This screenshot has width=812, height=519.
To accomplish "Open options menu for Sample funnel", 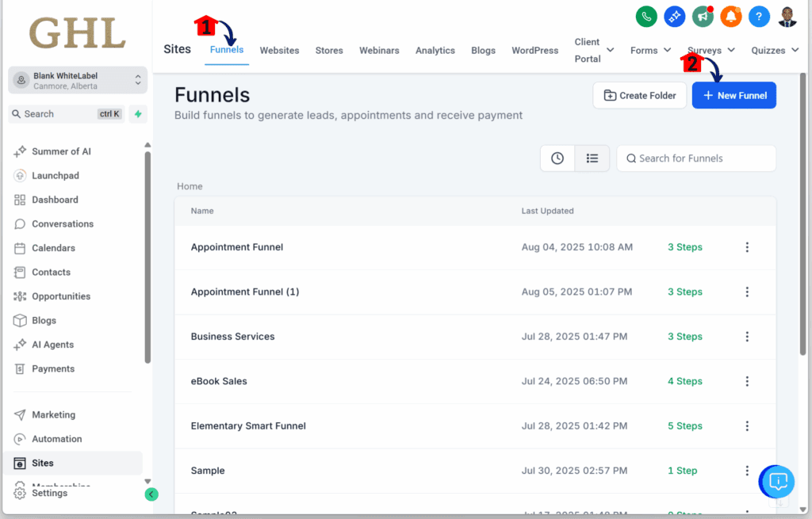I will pos(747,471).
